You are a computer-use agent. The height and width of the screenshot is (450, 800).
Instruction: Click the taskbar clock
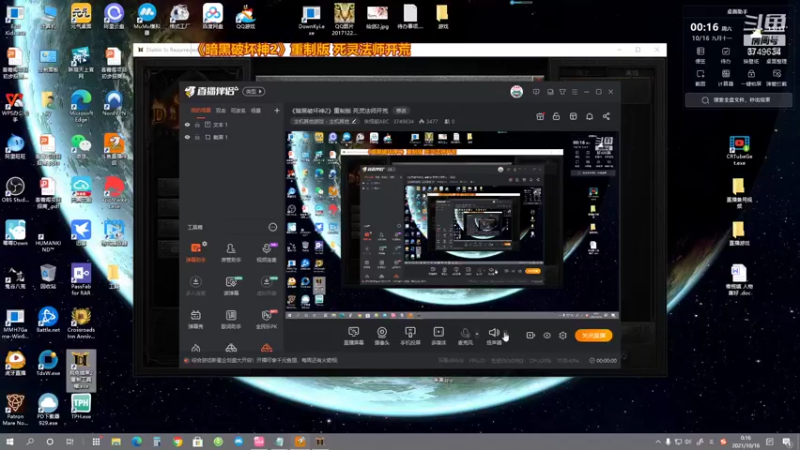(x=745, y=442)
